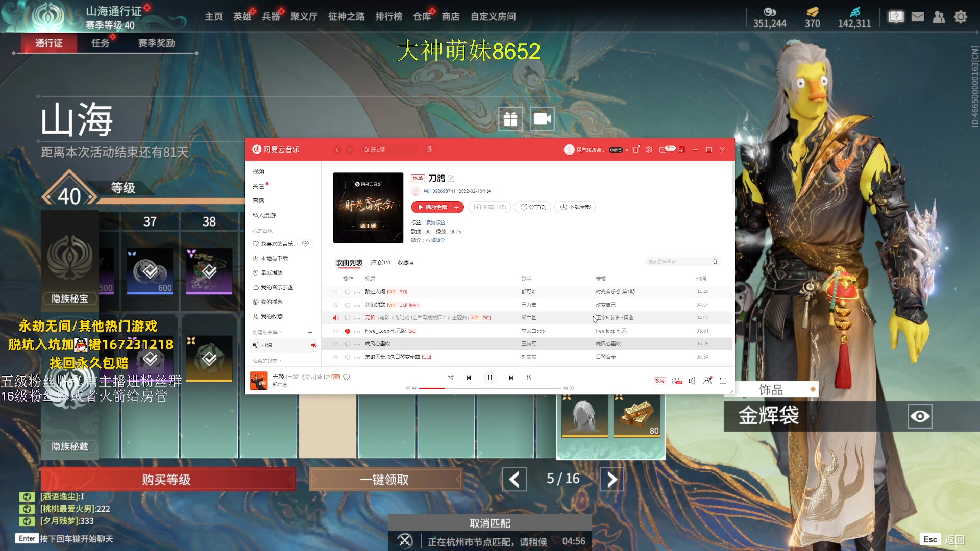This screenshot has width=980, height=551.
Task: Switch to the 任务 tab
Action: tap(101, 43)
